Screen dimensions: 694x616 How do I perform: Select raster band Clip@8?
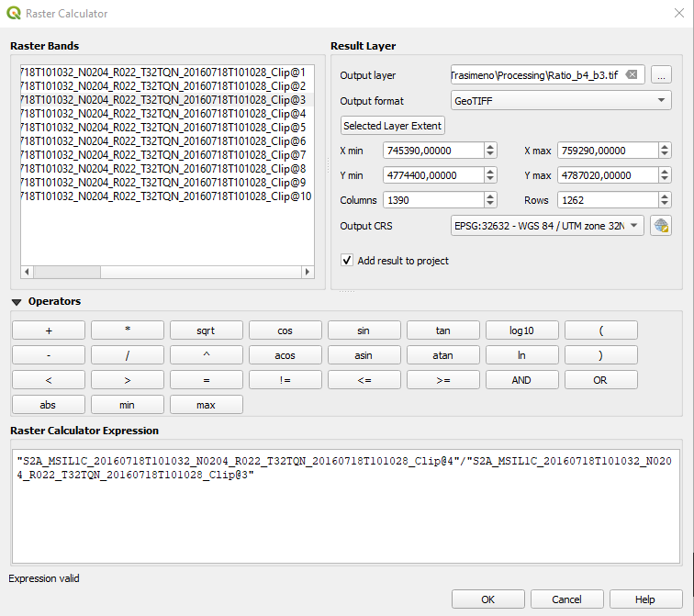tap(167, 169)
